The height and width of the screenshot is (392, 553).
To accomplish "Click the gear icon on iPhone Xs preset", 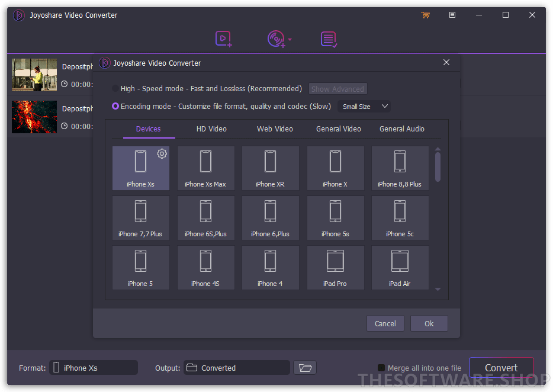I will 162,153.
